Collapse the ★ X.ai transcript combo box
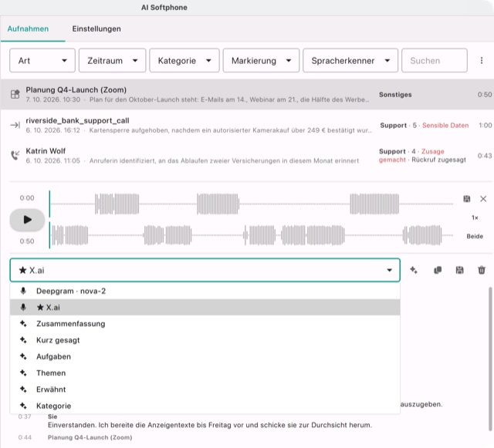The image size is (494, 448). [x=205, y=270]
